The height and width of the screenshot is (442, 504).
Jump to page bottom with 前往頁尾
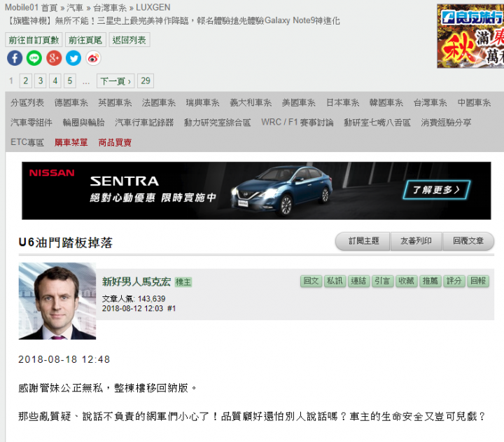click(x=85, y=40)
